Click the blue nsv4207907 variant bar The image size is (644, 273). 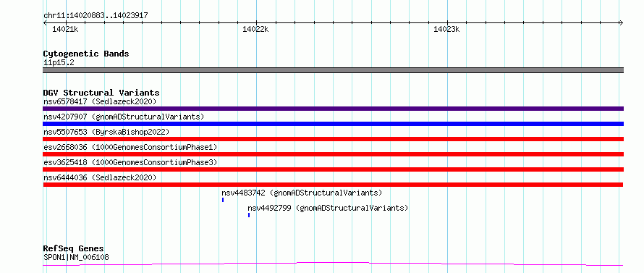(x=333, y=124)
